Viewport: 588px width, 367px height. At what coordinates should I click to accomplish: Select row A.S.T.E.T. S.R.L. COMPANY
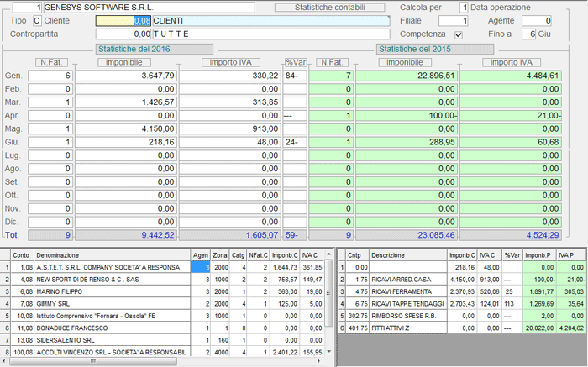[x=163, y=268]
